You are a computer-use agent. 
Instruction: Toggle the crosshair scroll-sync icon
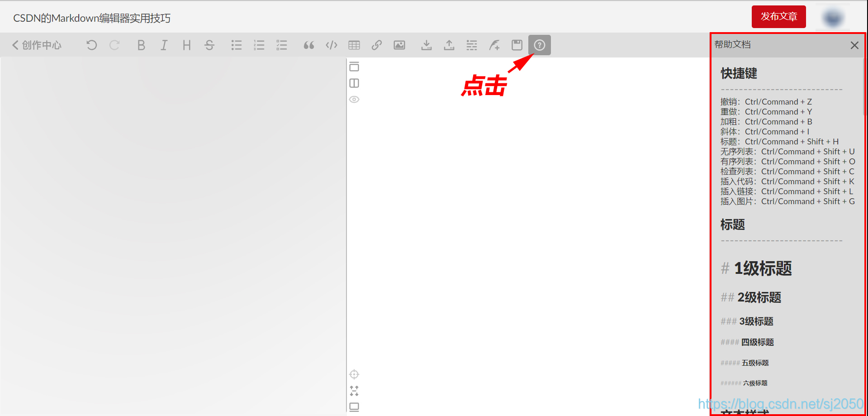[354, 374]
